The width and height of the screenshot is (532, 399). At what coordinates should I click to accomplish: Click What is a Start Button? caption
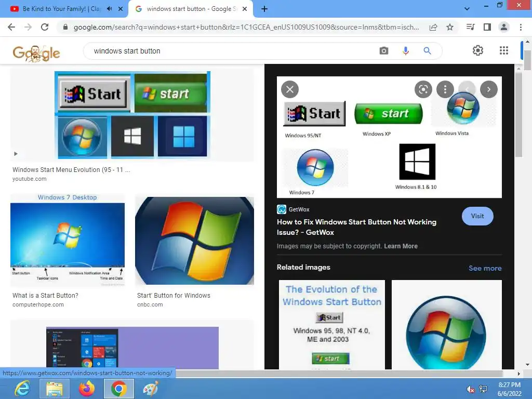(46, 296)
